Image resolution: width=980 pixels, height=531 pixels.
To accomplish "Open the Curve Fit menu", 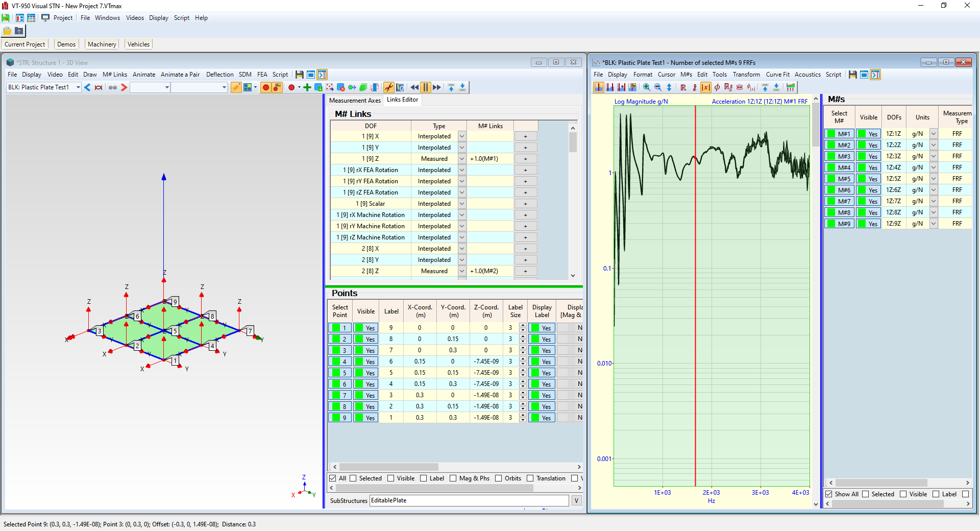I will click(777, 75).
